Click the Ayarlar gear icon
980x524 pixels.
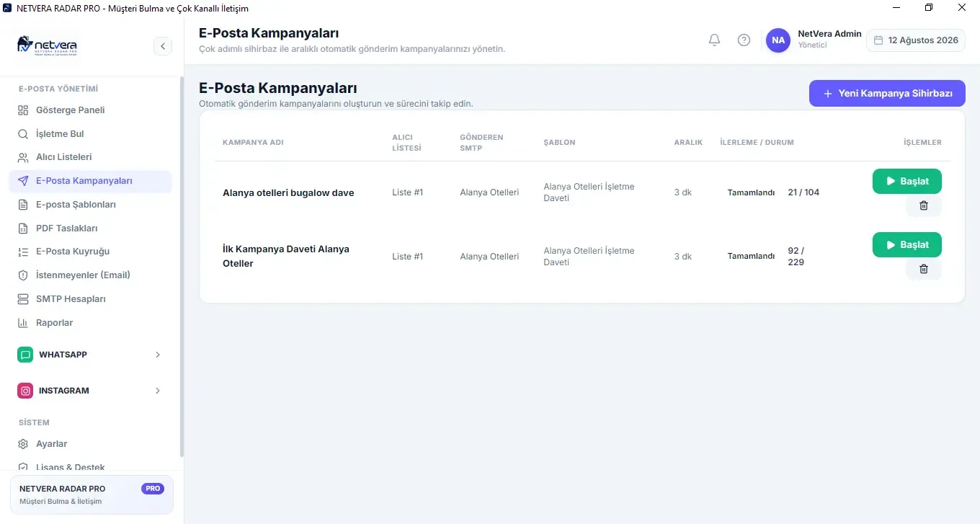coord(22,444)
